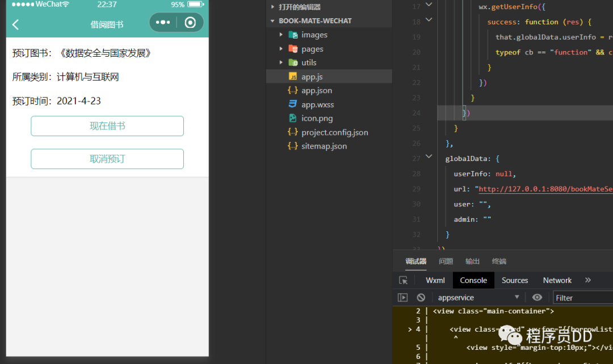Select the utils folder icon

tap(293, 62)
